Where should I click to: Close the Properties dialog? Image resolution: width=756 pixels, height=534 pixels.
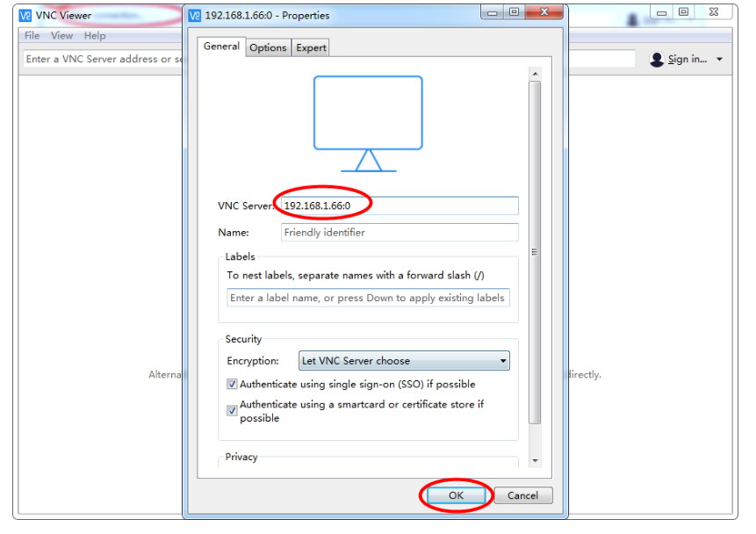[x=544, y=12]
